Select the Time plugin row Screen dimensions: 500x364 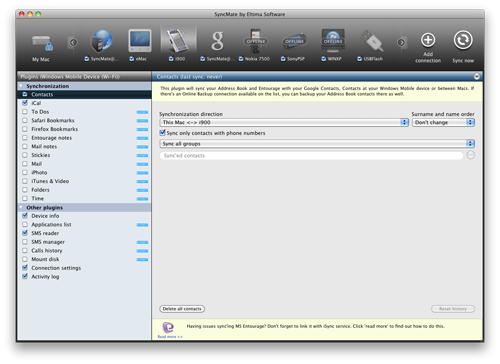84,198
